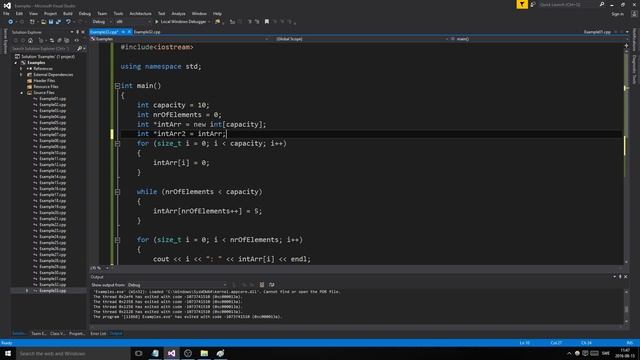Click the Visual Studio taskbar icon
The image size is (640, 360).
click(171, 353)
